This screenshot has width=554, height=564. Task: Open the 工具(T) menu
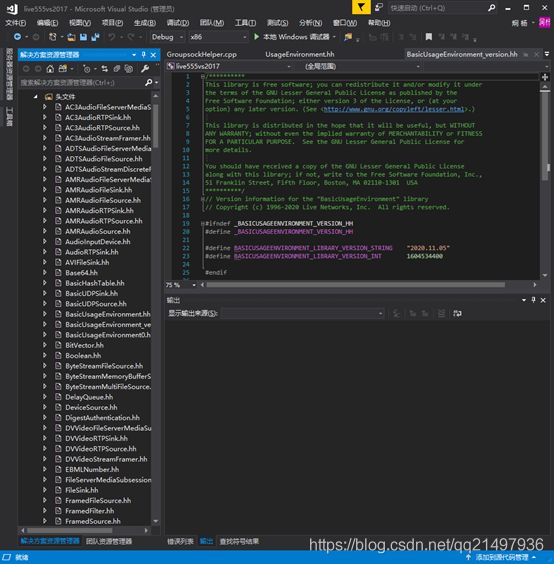(245, 23)
